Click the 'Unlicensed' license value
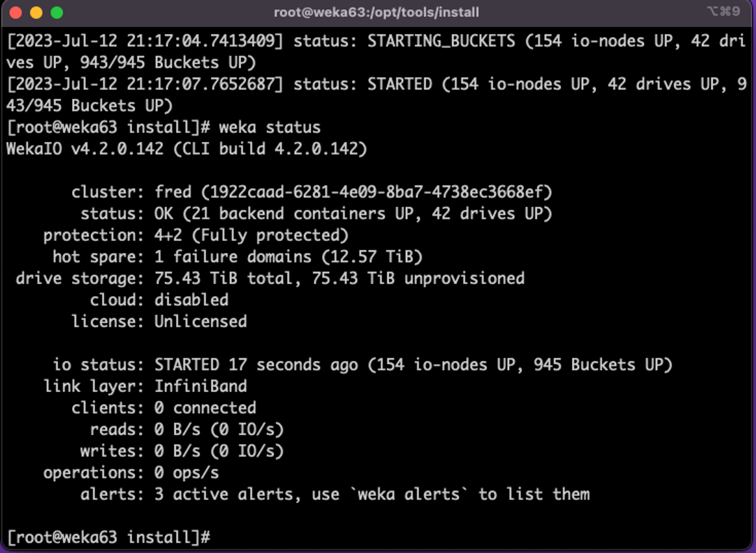 tap(201, 322)
